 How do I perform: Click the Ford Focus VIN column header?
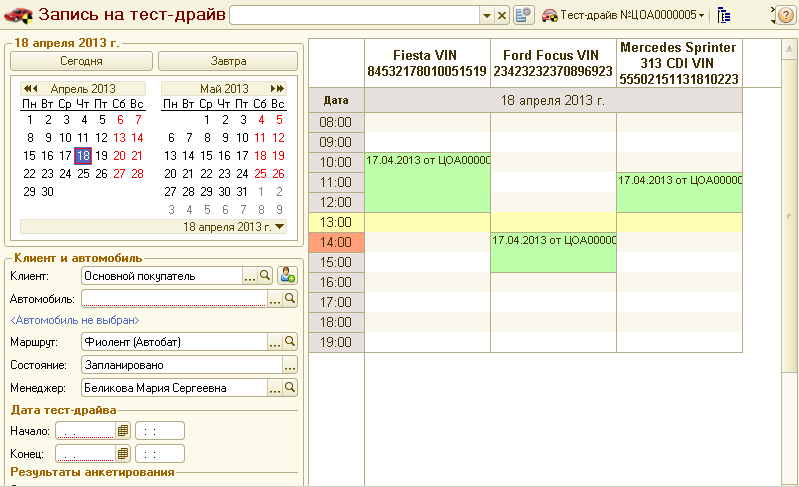coord(553,63)
